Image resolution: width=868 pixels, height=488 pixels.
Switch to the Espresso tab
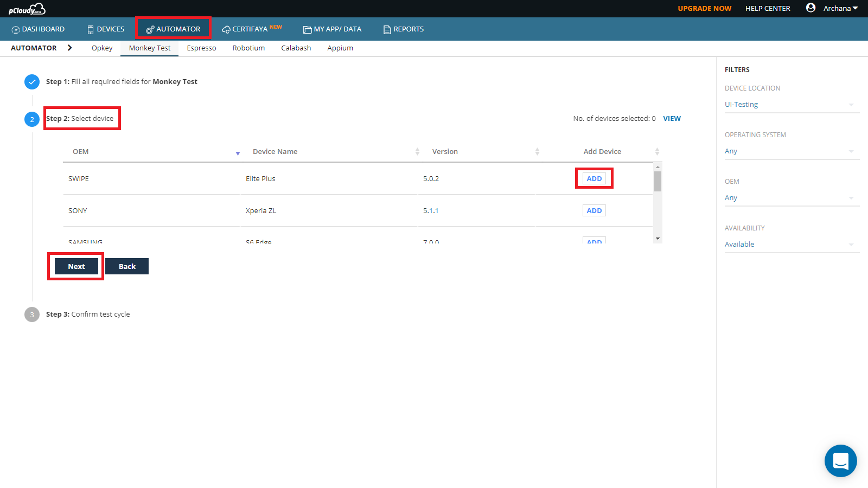point(202,48)
